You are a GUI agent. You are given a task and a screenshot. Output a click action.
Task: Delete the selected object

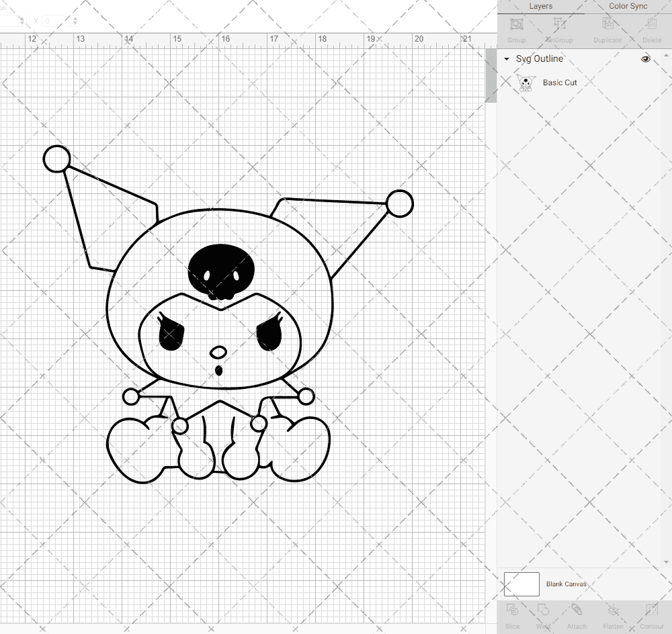point(650,28)
